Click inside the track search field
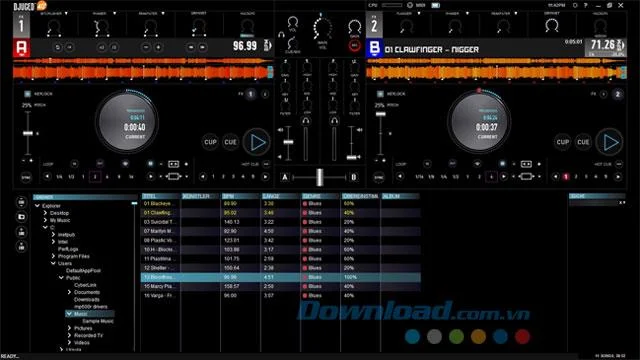 [594, 203]
